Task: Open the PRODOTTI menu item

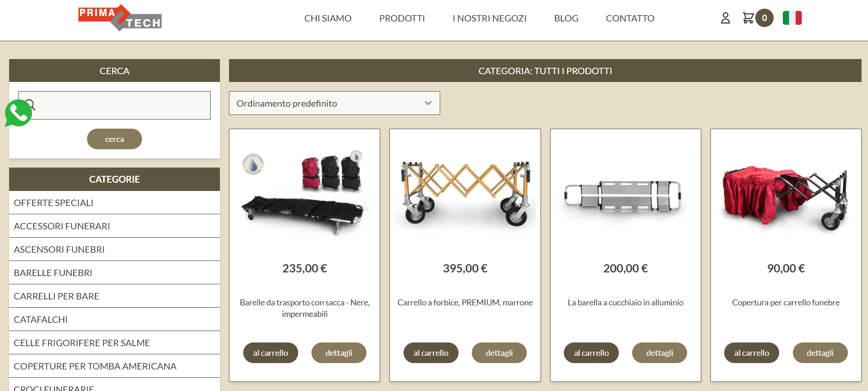Action: point(402,18)
